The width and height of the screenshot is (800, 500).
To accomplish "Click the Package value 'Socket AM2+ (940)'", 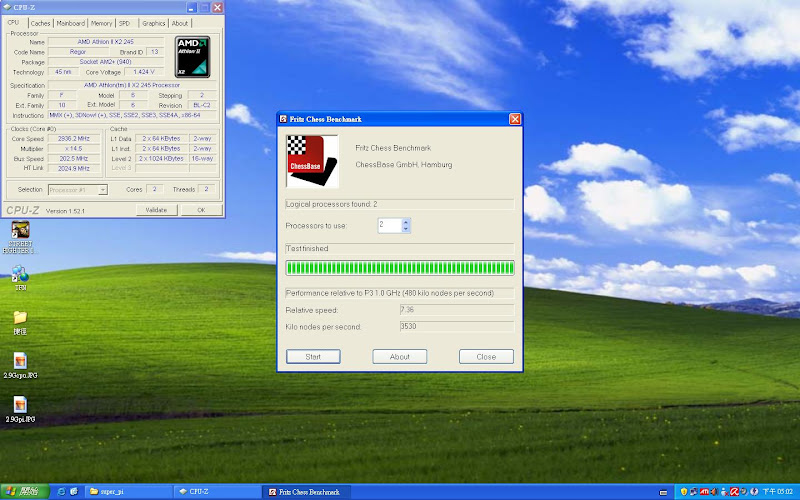I will coord(106,62).
